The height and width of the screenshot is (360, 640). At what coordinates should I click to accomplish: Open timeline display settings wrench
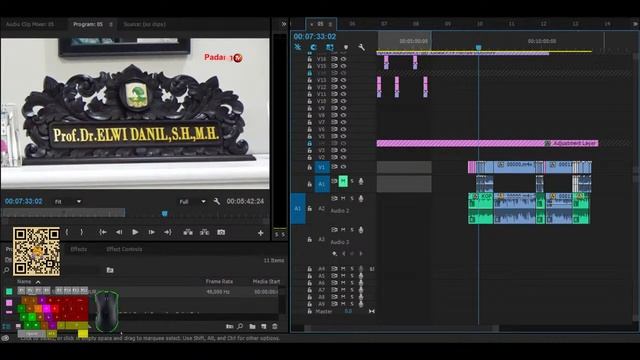[x=361, y=47]
